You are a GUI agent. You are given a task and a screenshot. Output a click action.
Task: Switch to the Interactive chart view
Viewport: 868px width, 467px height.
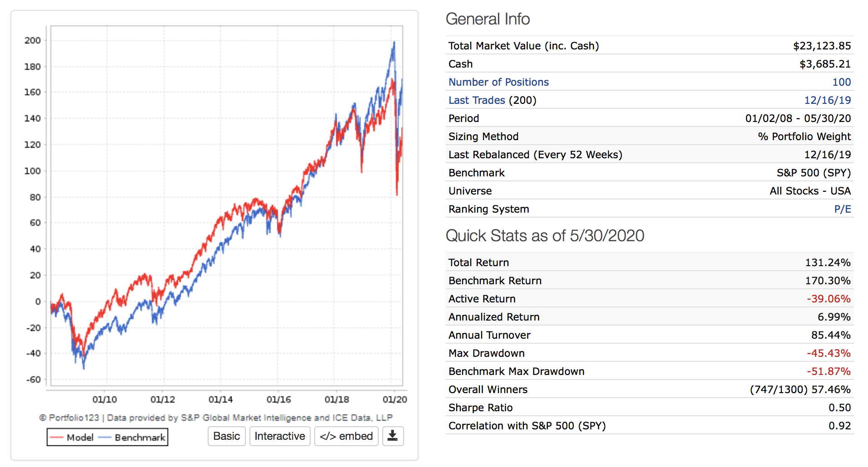tap(279, 436)
